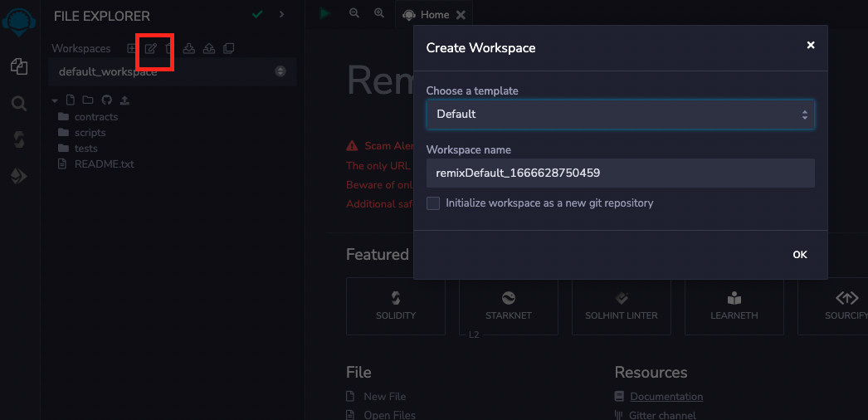Open the Documentation resource link
The height and width of the screenshot is (420, 868).
666,397
